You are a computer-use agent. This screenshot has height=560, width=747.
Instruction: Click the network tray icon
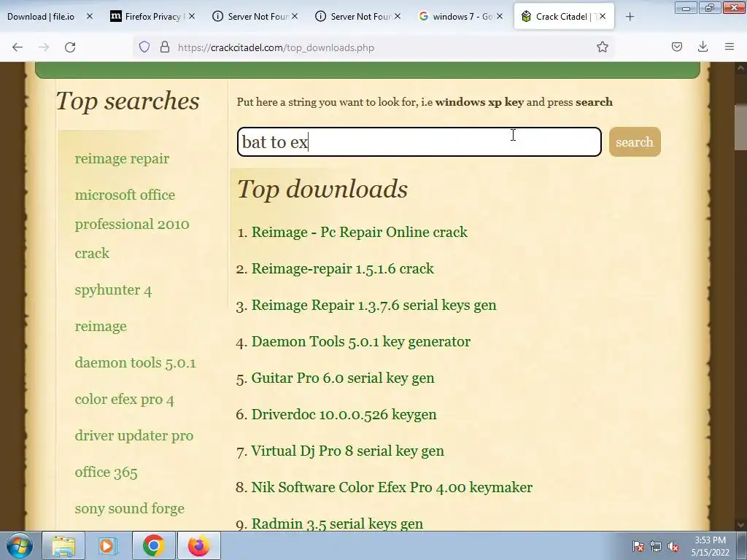tap(656, 546)
